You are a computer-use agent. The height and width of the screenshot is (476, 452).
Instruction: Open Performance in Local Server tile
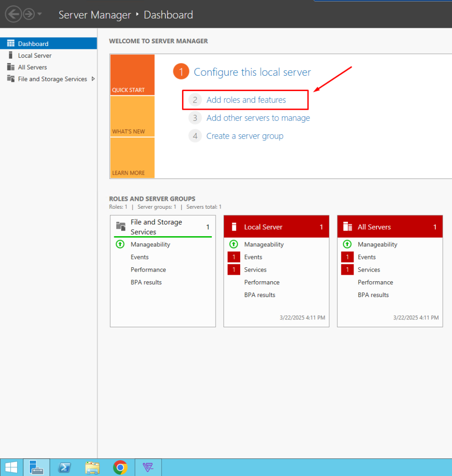coord(262,282)
